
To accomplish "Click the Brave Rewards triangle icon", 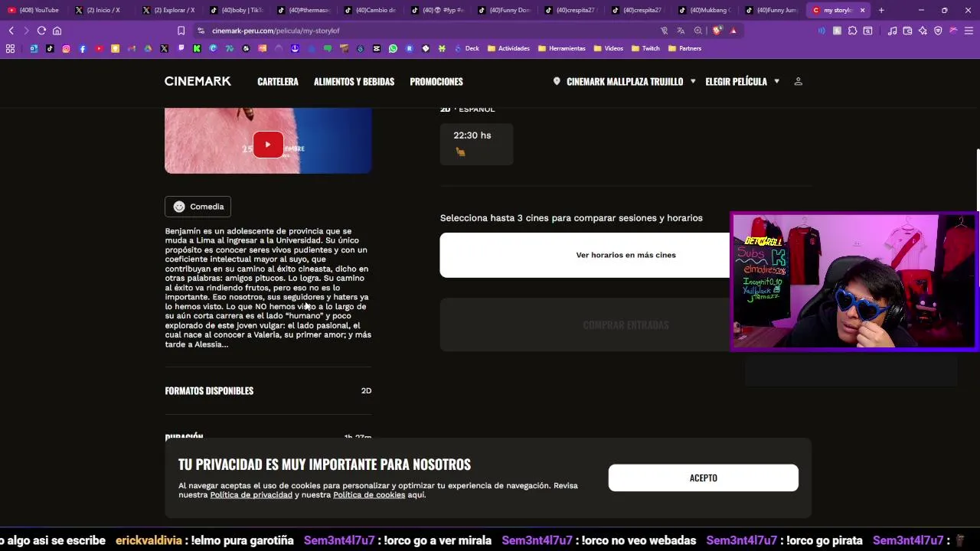I will (x=733, y=31).
